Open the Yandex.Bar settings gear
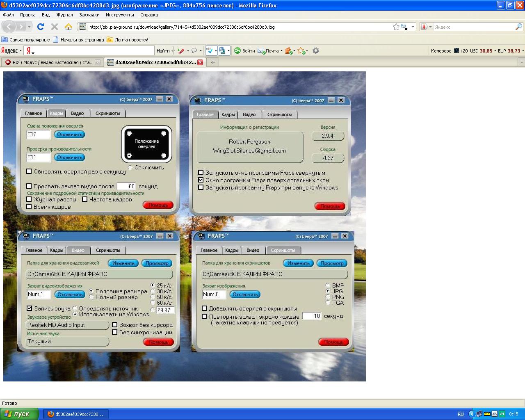This screenshot has width=525, height=420. point(316,51)
